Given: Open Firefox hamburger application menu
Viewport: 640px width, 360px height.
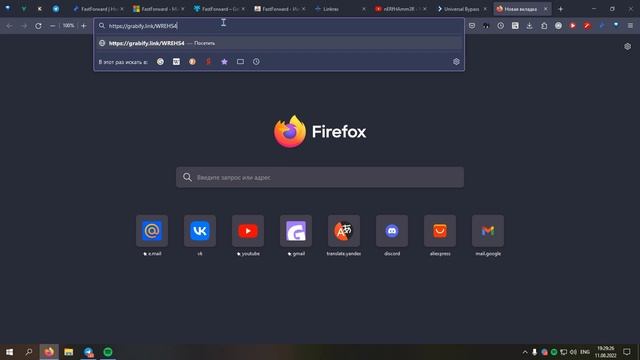Looking at the screenshot, I should coord(630,26).
